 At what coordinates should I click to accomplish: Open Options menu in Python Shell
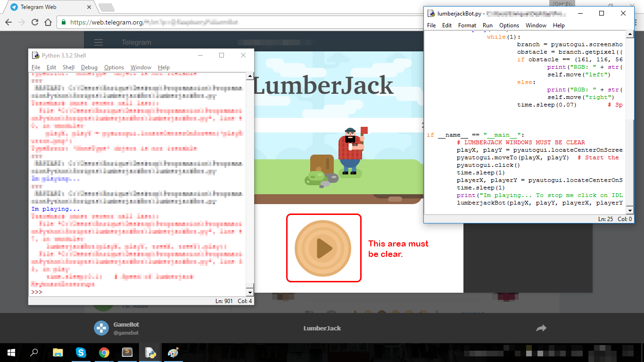[114, 67]
